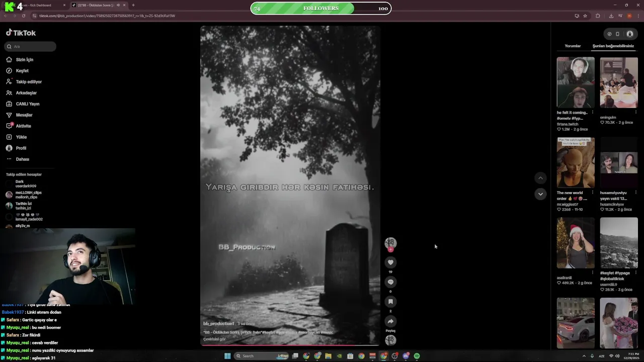The image size is (644, 362).
Task: Open the Arkadaşlar friends page
Action: [x=22, y=93]
